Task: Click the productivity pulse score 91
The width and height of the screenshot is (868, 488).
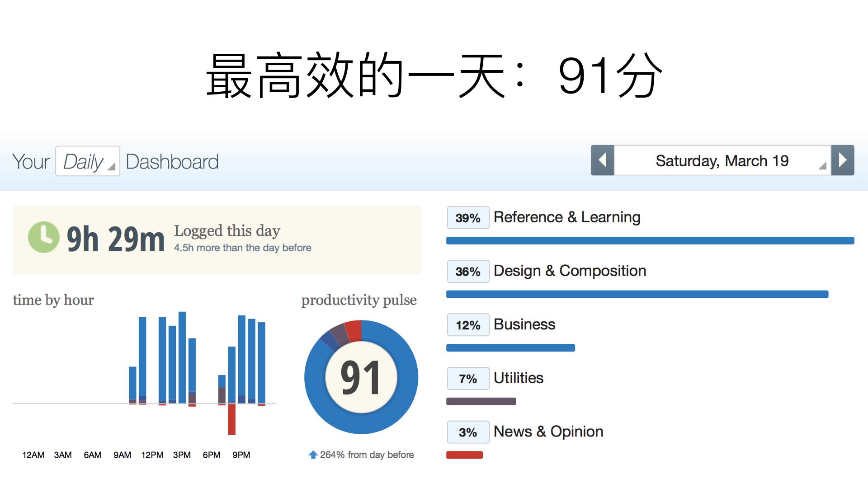Action: coord(361,377)
